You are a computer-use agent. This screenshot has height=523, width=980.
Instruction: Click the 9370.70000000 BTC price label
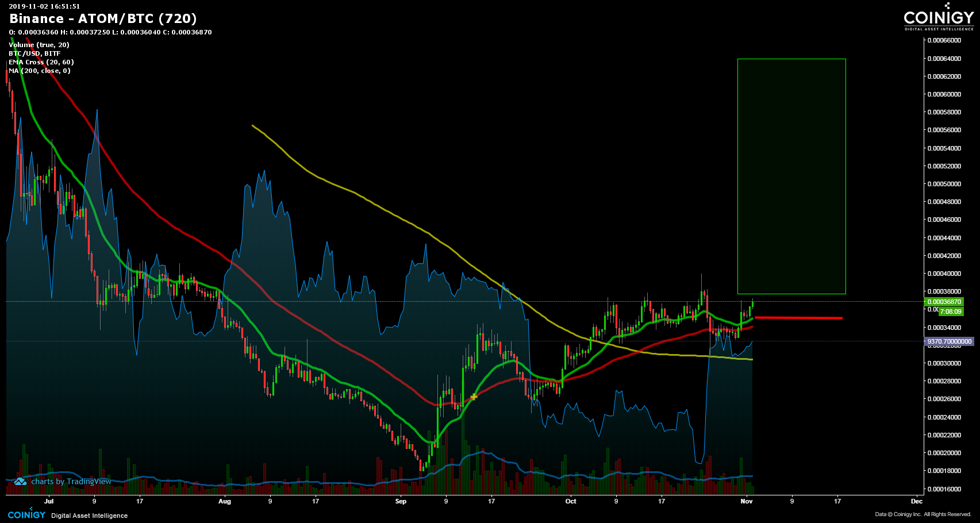(x=949, y=341)
